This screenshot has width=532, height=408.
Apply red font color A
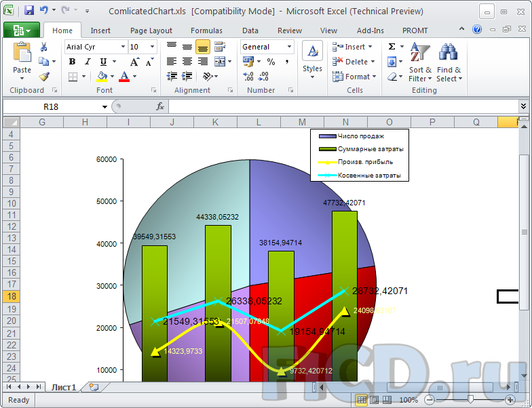coord(125,77)
